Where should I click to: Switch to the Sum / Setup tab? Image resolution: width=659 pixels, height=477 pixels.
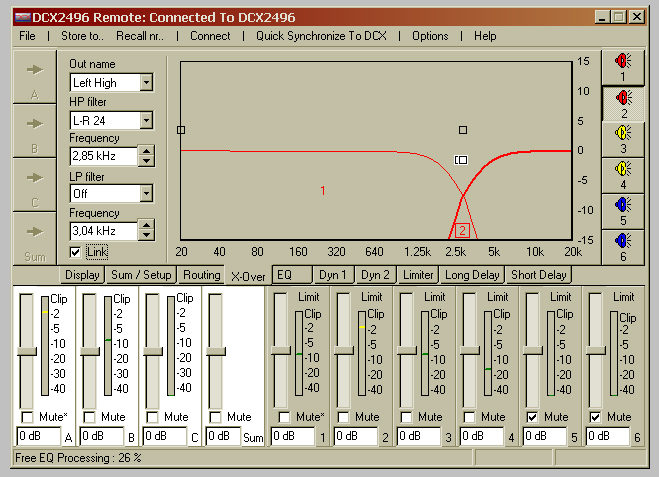tap(141, 275)
